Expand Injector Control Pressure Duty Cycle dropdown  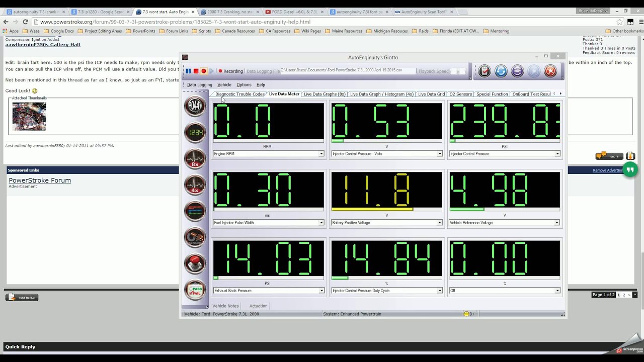coord(440,291)
